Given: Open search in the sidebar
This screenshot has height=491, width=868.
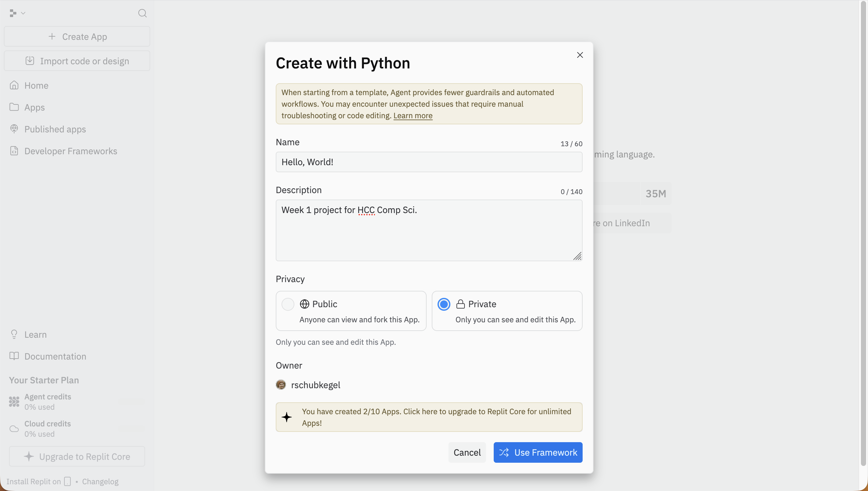Looking at the screenshot, I should tap(142, 13).
